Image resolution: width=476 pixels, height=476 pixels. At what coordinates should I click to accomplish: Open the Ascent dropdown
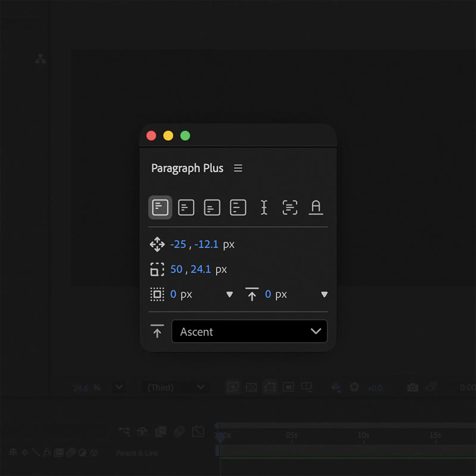250,331
